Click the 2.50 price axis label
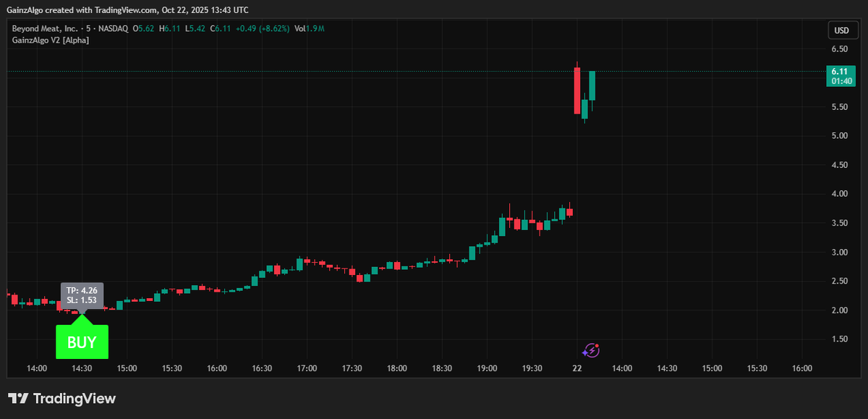 pyautogui.click(x=839, y=281)
